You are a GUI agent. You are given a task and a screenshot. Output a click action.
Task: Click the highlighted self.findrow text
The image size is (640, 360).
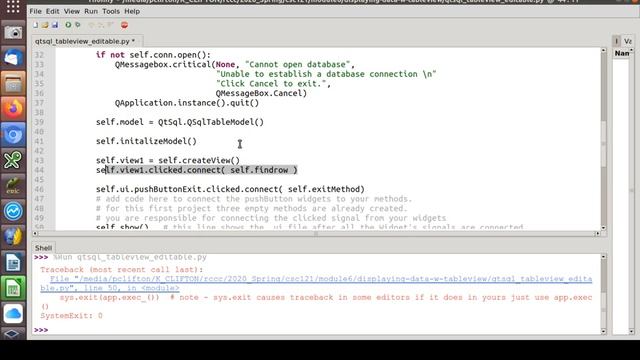coord(259,170)
